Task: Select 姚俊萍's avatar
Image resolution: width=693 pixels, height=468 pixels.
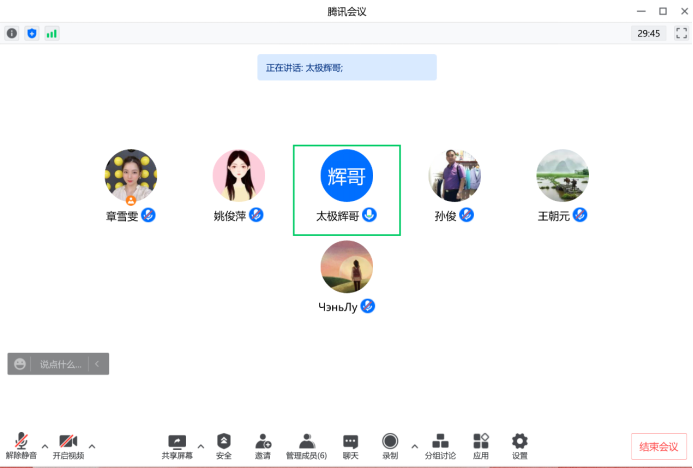Action: (239, 175)
